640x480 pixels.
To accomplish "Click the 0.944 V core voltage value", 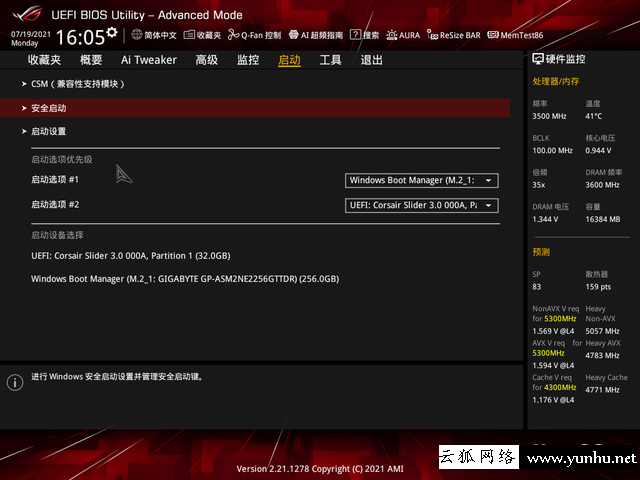I will click(x=598, y=151).
